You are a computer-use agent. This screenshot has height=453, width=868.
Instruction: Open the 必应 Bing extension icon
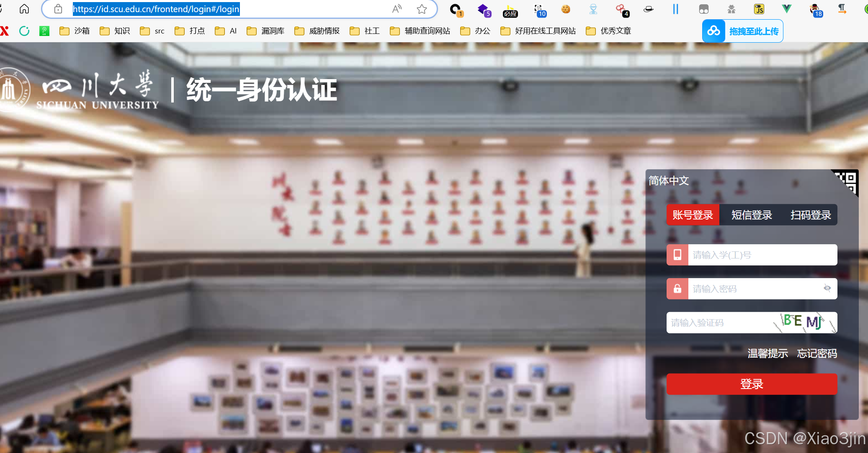coord(510,10)
